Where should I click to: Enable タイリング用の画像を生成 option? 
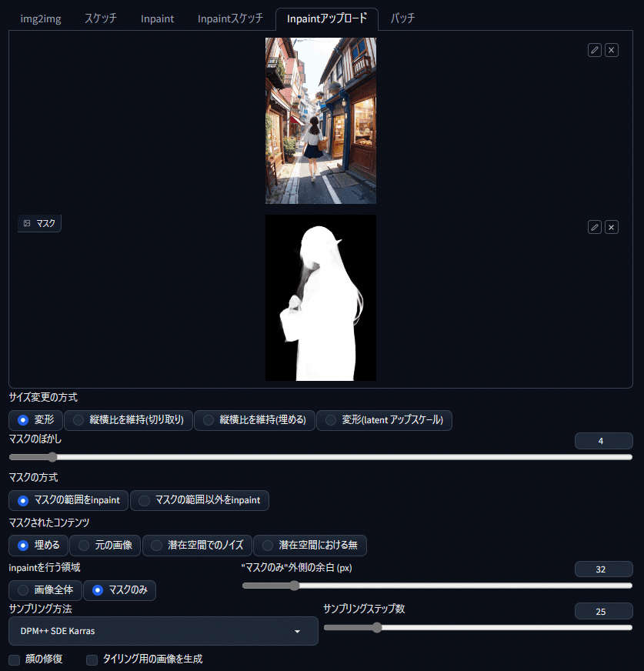pos(92,660)
